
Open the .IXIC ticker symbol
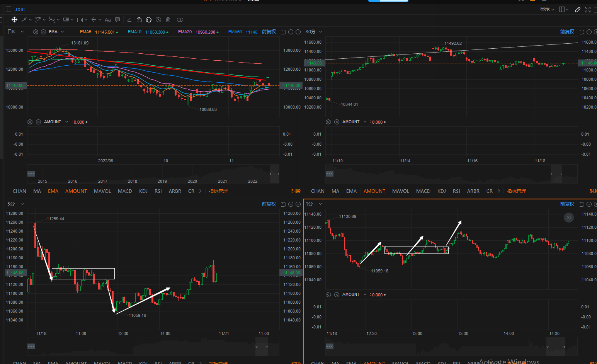pyautogui.click(x=20, y=9)
